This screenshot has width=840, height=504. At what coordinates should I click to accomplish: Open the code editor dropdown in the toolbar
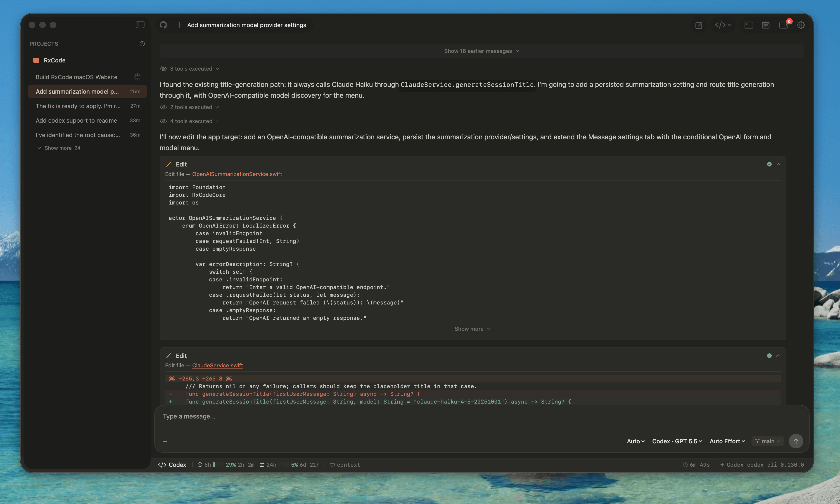(x=723, y=25)
